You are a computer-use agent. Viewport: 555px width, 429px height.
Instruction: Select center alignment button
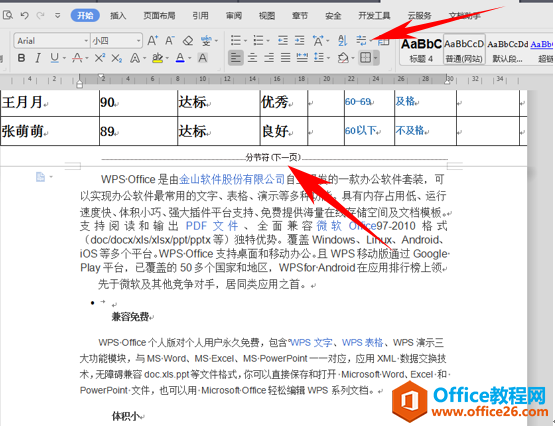pos(252,58)
